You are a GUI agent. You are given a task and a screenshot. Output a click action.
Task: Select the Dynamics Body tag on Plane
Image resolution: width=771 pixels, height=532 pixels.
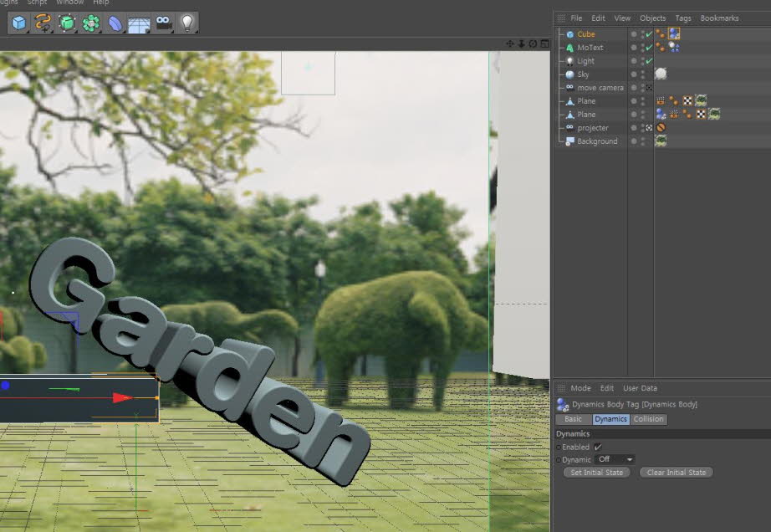(x=661, y=114)
